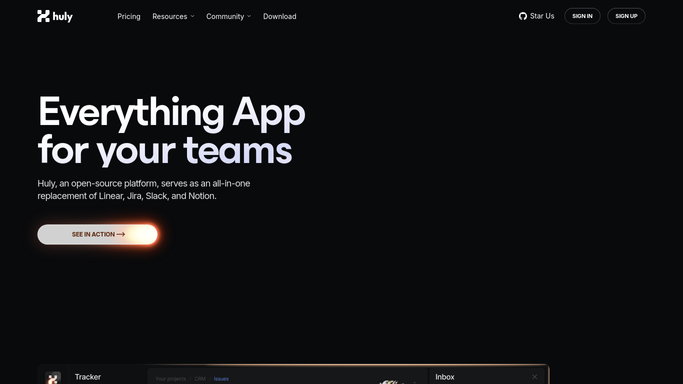
Task: Expand the Resources dropdown menu
Action: click(173, 16)
